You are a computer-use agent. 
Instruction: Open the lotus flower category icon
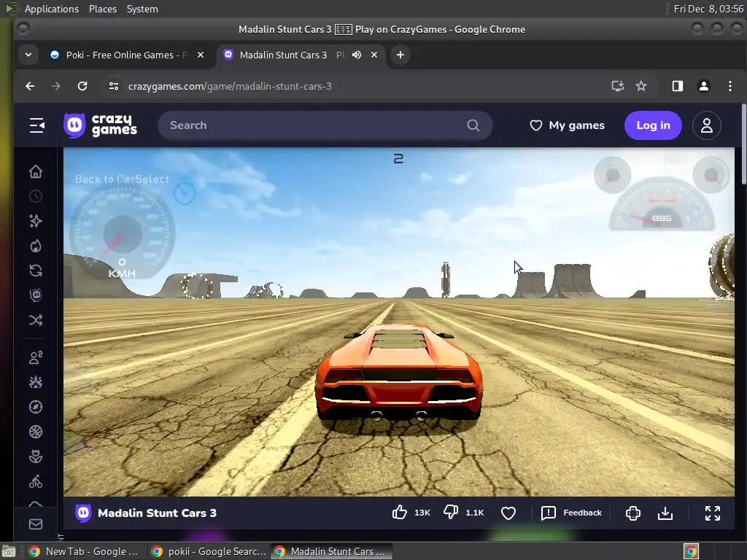tap(36, 456)
